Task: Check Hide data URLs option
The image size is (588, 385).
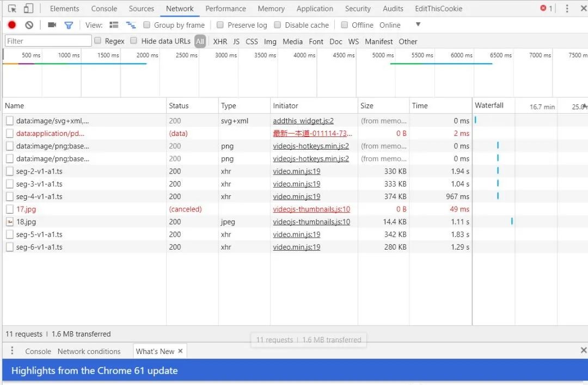Action: point(133,40)
